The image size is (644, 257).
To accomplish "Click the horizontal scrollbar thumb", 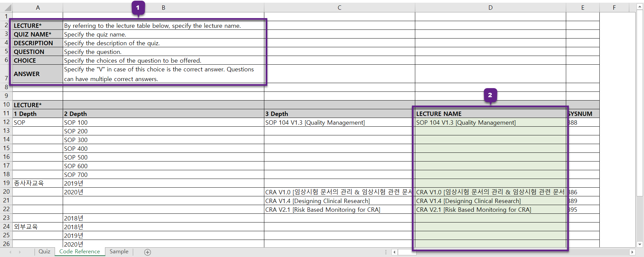I will coord(407,252).
